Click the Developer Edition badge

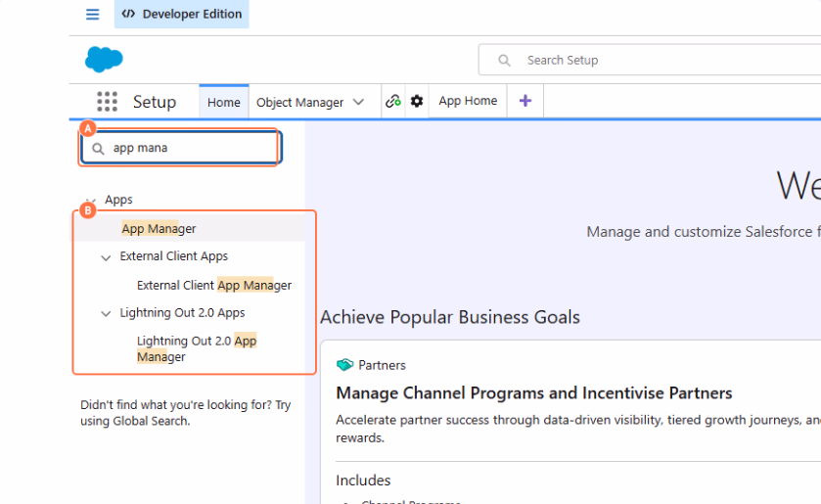(x=182, y=14)
